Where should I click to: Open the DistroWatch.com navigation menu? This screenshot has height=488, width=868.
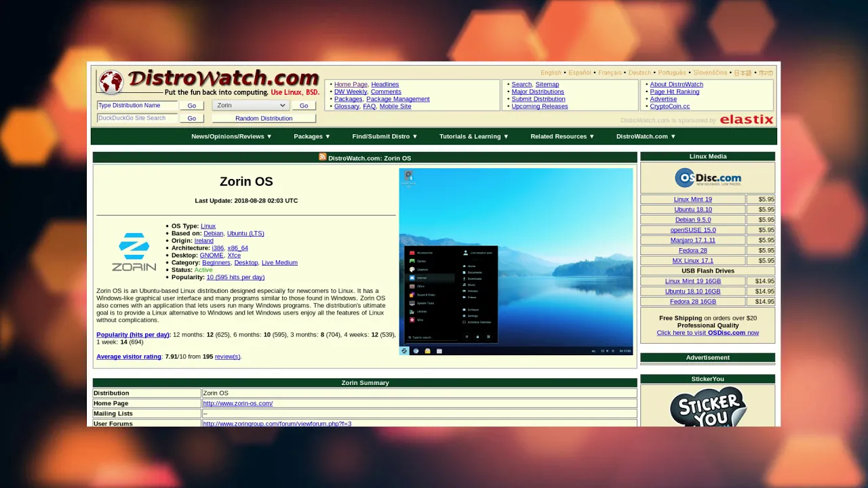(646, 136)
